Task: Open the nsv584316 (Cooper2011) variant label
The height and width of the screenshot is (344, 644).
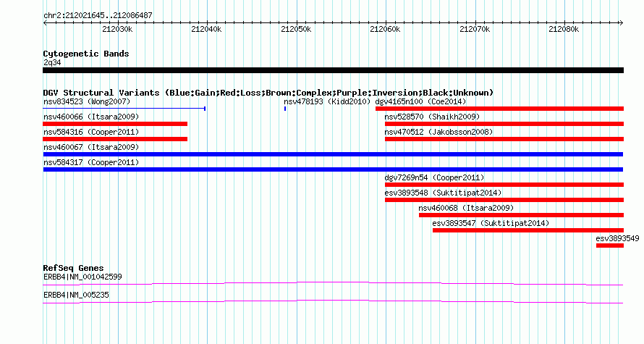Action: tap(91, 132)
